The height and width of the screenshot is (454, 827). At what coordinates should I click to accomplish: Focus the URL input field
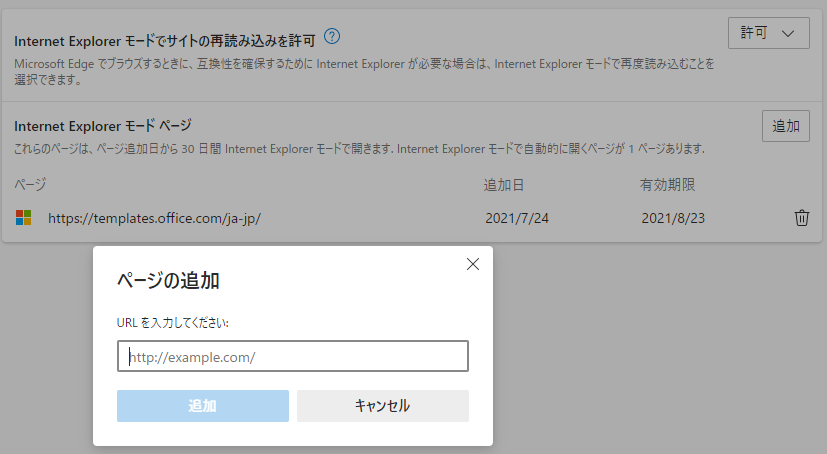click(x=293, y=356)
